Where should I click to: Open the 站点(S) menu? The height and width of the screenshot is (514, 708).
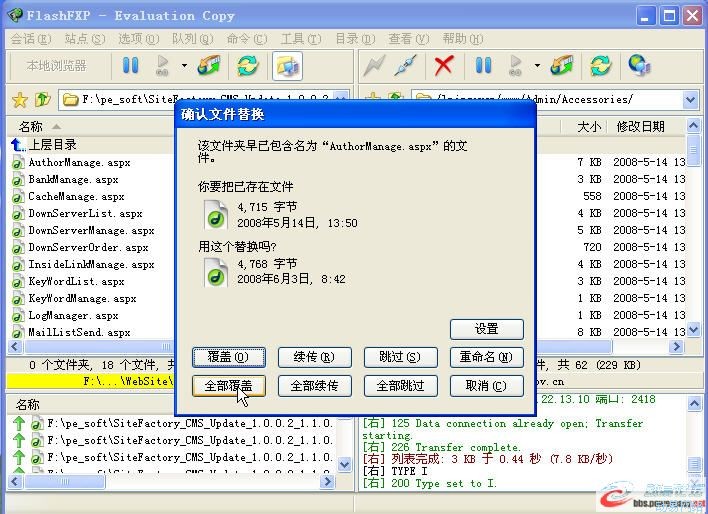(84, 39)
